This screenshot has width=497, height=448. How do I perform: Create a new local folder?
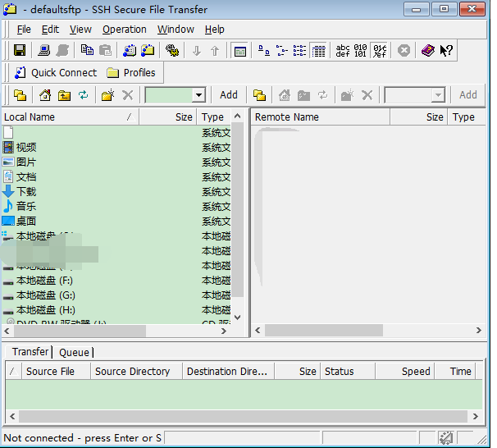coord(107,95)
